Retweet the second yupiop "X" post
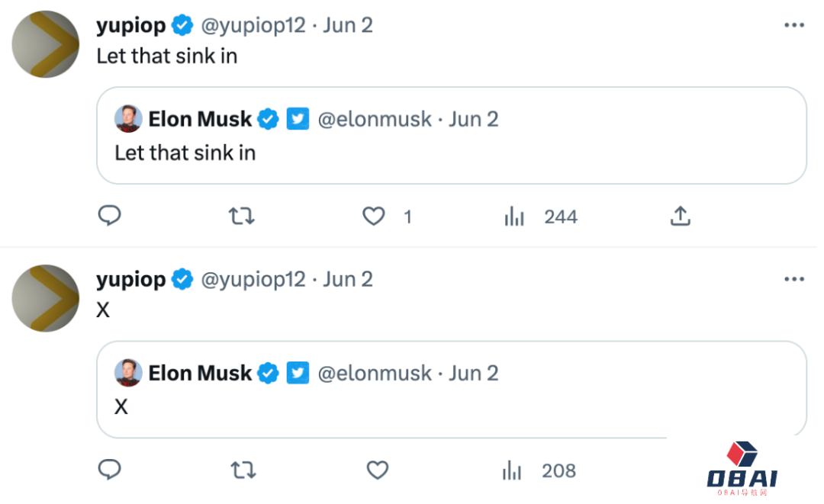This screenshot has height=504, width=824. coord(243,470)
